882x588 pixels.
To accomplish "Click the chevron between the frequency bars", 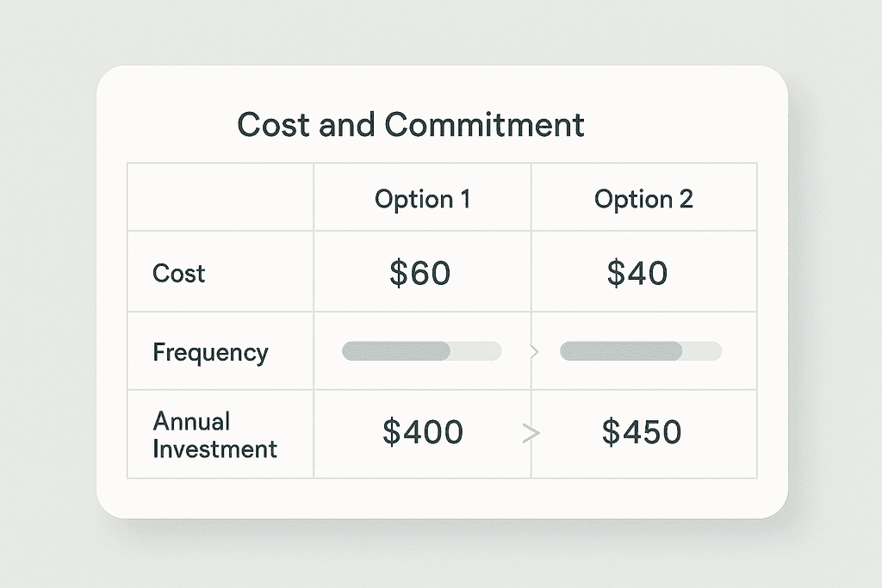I will click(533, 351).
